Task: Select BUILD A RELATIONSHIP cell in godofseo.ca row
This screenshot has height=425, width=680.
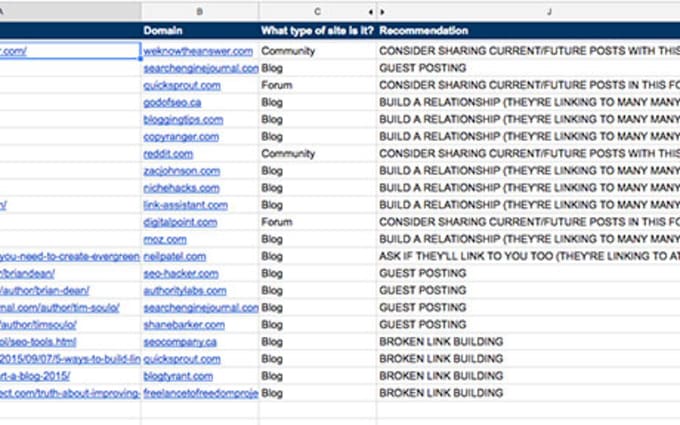Action: [x=528, y=102]
